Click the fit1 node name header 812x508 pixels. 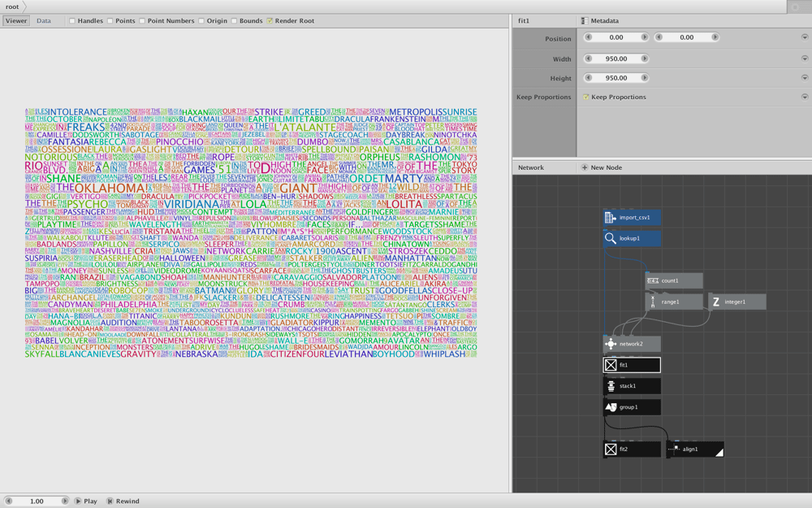point(524,21)
